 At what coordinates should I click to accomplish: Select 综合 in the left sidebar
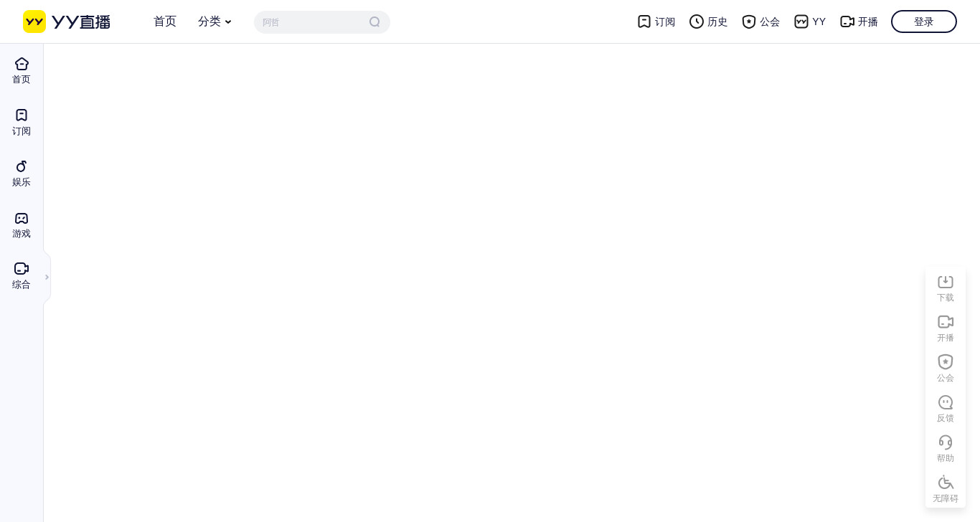point(22,276)
